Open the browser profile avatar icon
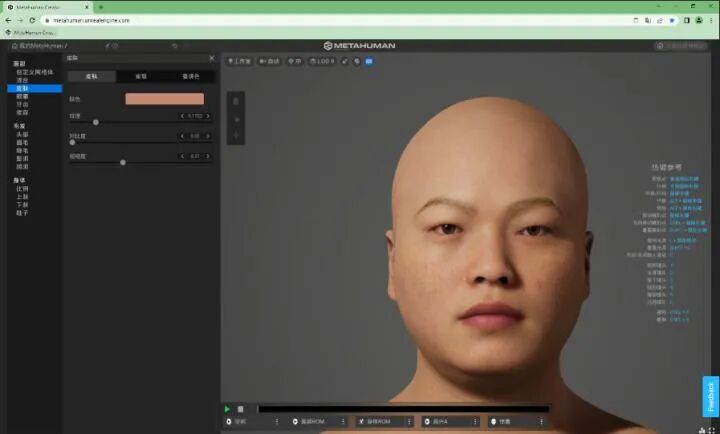 699,20
